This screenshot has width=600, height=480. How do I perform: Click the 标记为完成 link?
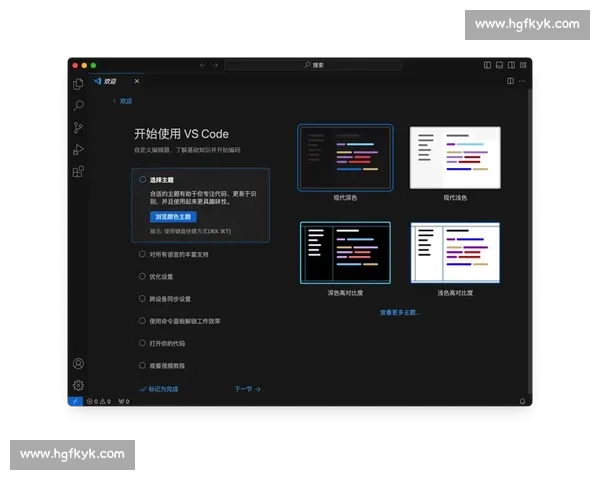tap(159, 389)
